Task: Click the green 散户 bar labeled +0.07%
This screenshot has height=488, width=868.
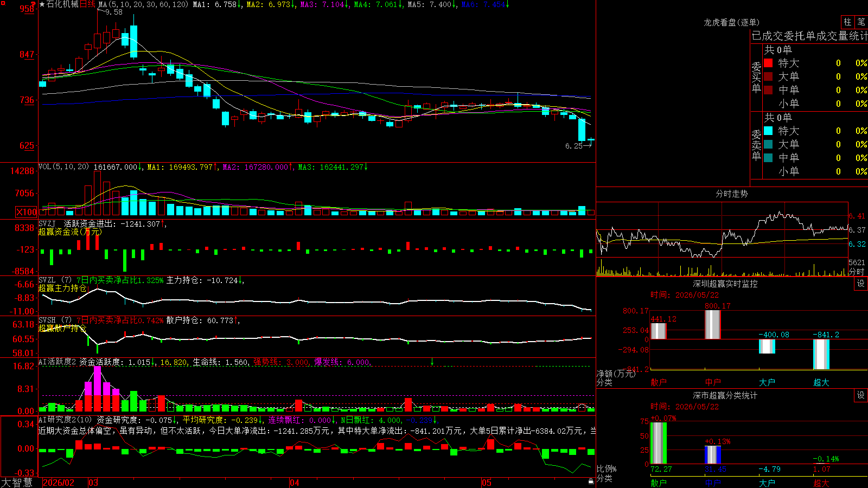Action: point(659,443)
